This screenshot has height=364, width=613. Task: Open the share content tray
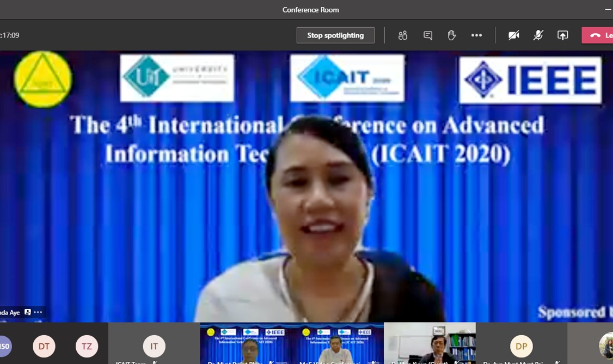(x=562, y=35)
